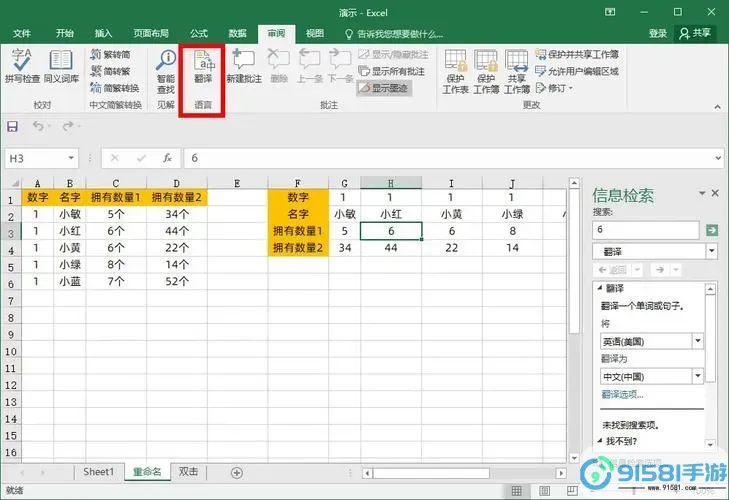Screen dimensions: 729x500
Task: Close the 信息检索 pane
Action: click(x=716, y=193)
